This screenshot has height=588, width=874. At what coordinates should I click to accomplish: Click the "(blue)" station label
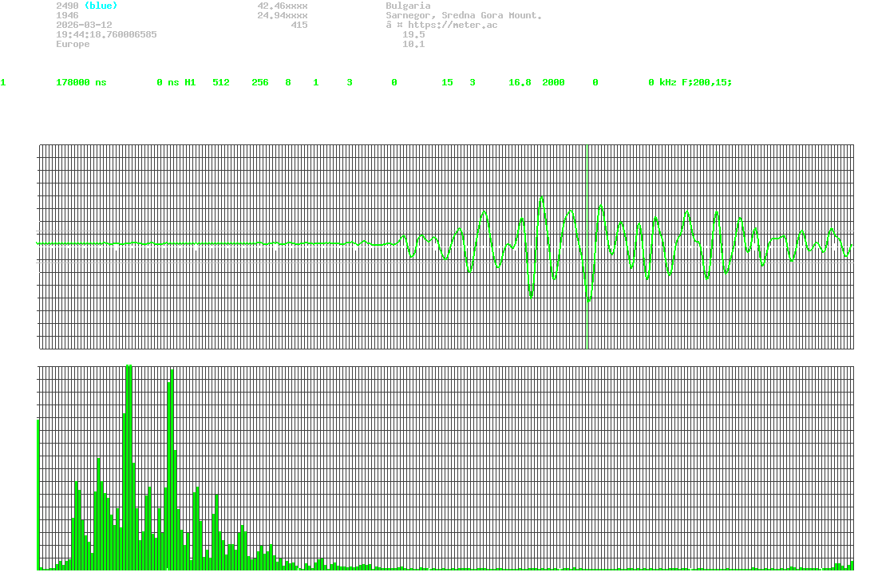click(x=101, y=6)
